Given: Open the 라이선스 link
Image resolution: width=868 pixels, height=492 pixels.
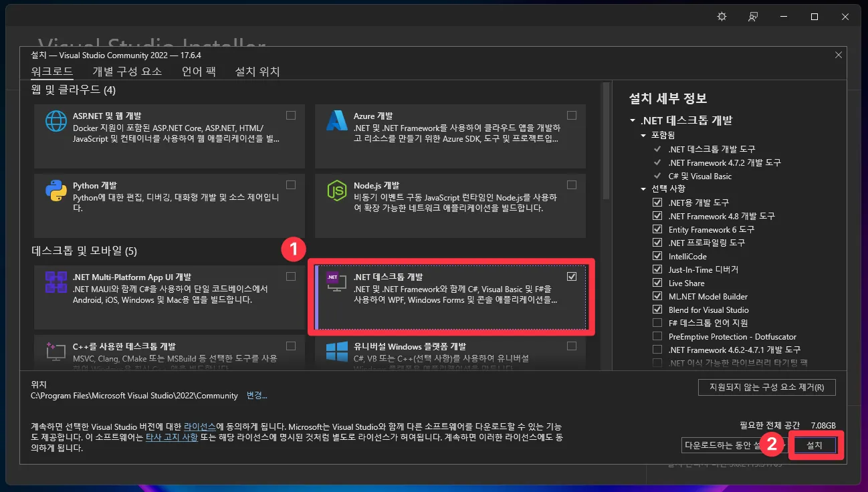Looking at the screenshot, I should (199, 426).
